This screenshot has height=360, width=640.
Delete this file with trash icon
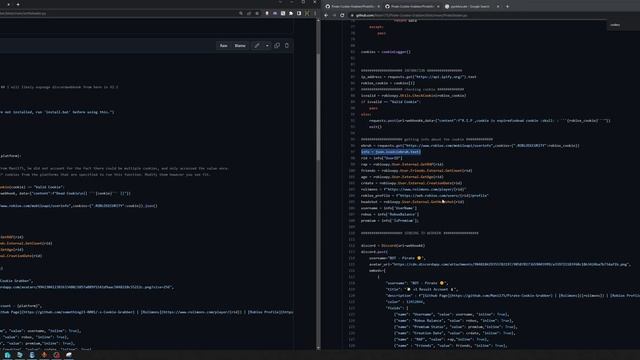(287, 46)
